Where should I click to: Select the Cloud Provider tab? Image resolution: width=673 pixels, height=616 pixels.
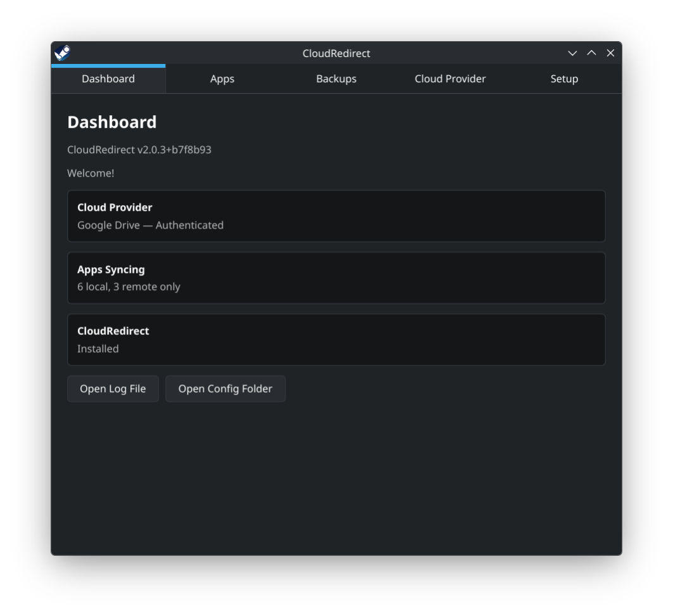click(x=450, y=79)
